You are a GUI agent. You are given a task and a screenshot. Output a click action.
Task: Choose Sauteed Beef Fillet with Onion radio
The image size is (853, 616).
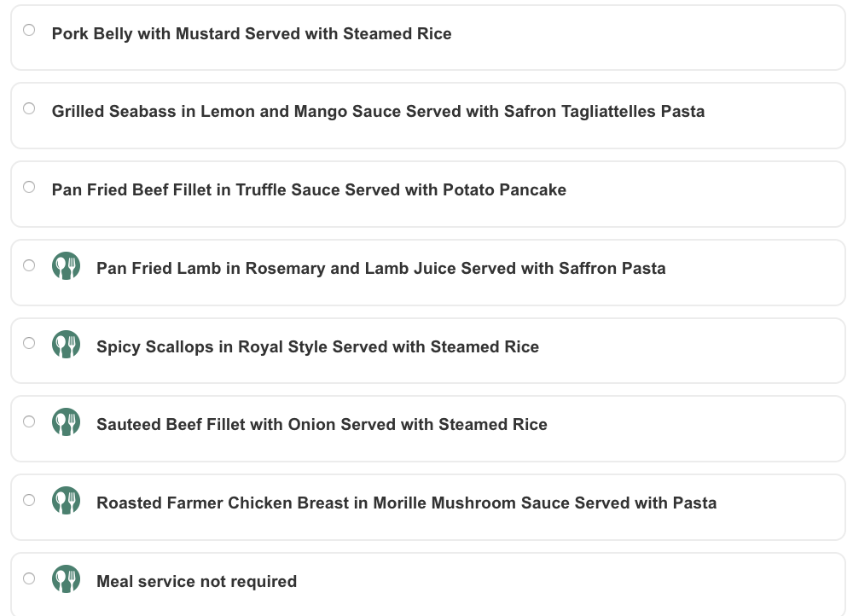29,421
